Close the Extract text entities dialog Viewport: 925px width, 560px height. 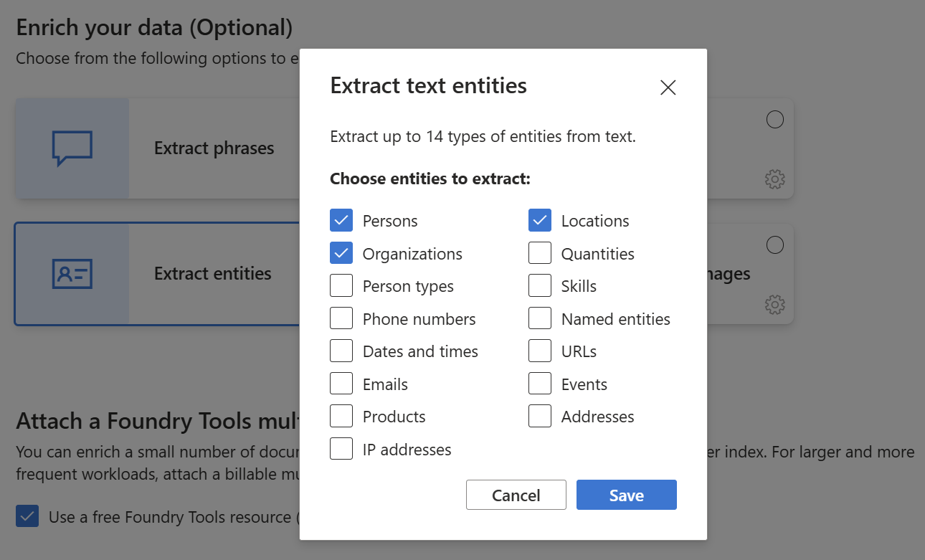pyautogui.click(x=668, y=87)
